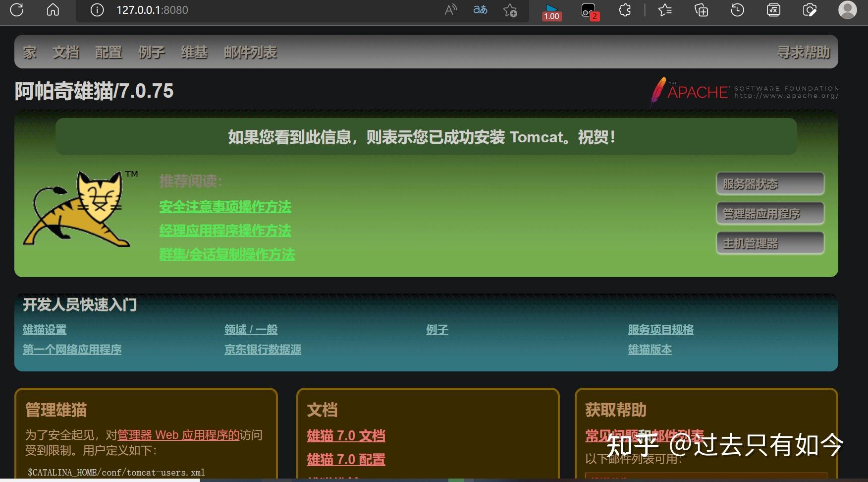Open the 雄猫版本 link
868x482 pixels.
650,350
